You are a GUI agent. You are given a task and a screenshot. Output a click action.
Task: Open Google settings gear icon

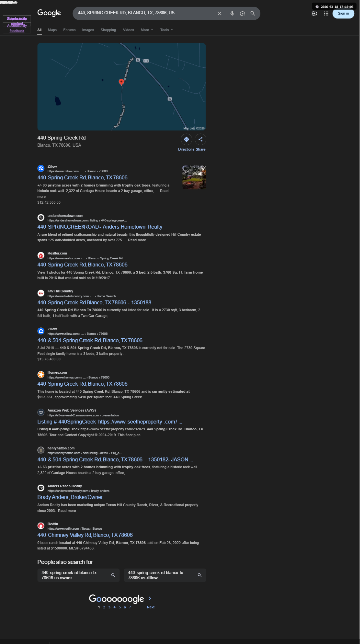click(314, 13)
